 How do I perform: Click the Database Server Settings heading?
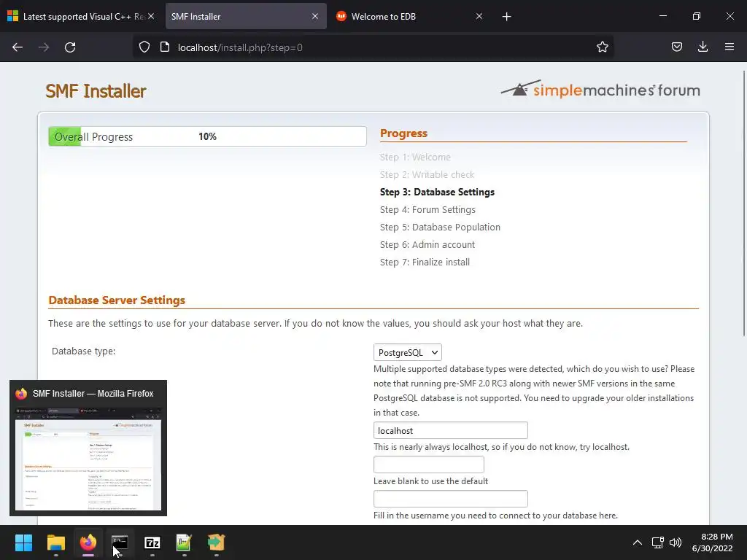point(117,300)
